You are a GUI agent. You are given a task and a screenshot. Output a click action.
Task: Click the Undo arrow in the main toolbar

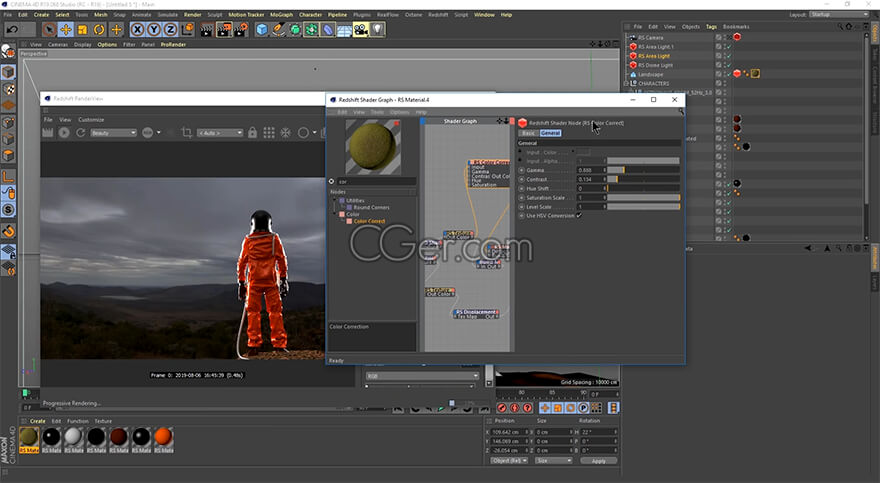12,29
